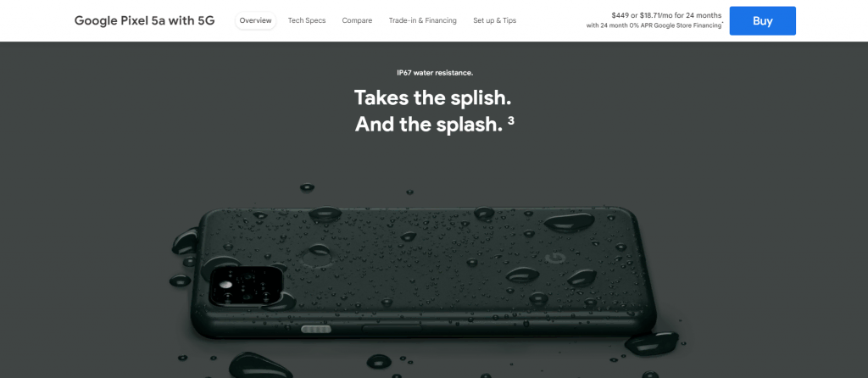Click the Google Pixel 5a with 5G title
868x378 pixels.
pyautogui.click(x=144, y=21)
